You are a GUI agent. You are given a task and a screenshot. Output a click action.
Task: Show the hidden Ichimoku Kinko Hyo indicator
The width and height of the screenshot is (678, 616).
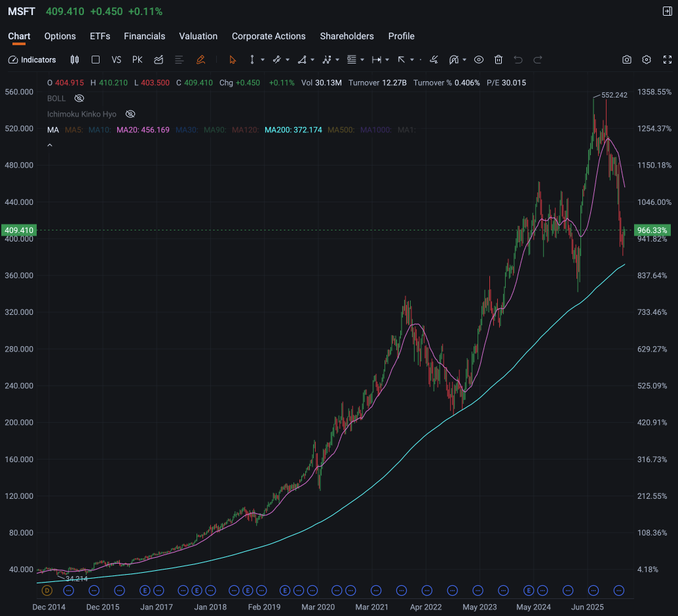[130, 114]
